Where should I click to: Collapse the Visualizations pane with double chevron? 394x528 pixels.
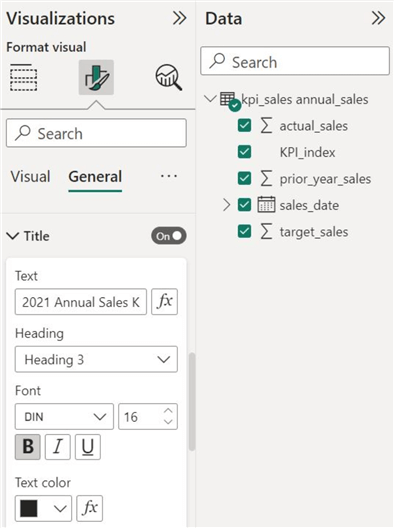point(179,18)
